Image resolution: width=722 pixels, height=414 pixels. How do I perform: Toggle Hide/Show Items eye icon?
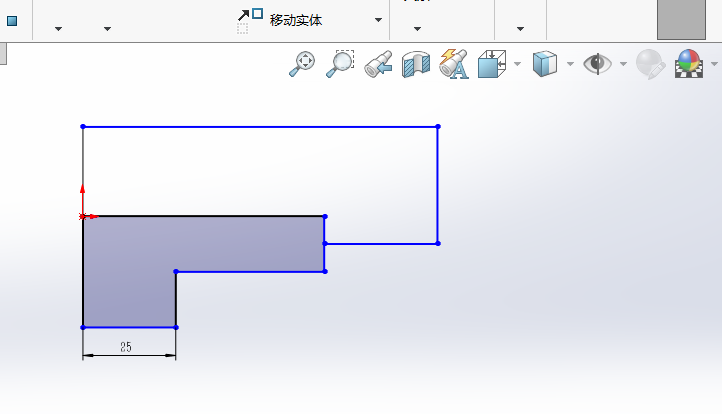597,64
